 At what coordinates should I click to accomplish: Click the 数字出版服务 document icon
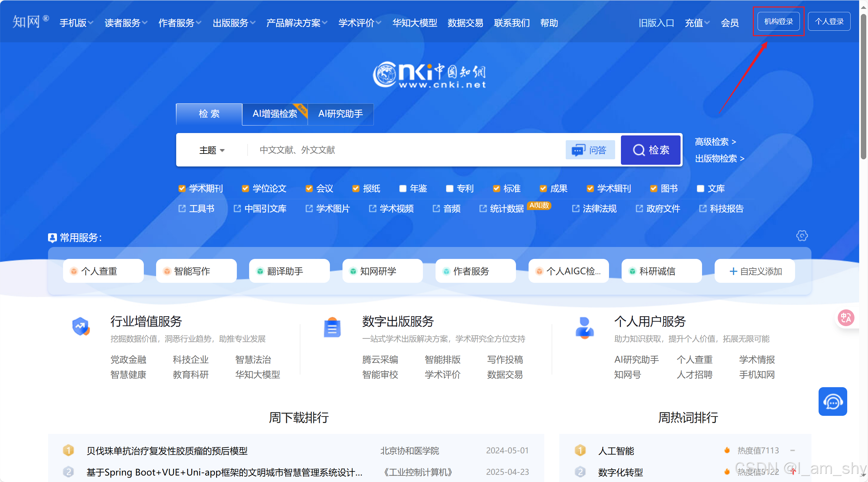coord(332,328)
